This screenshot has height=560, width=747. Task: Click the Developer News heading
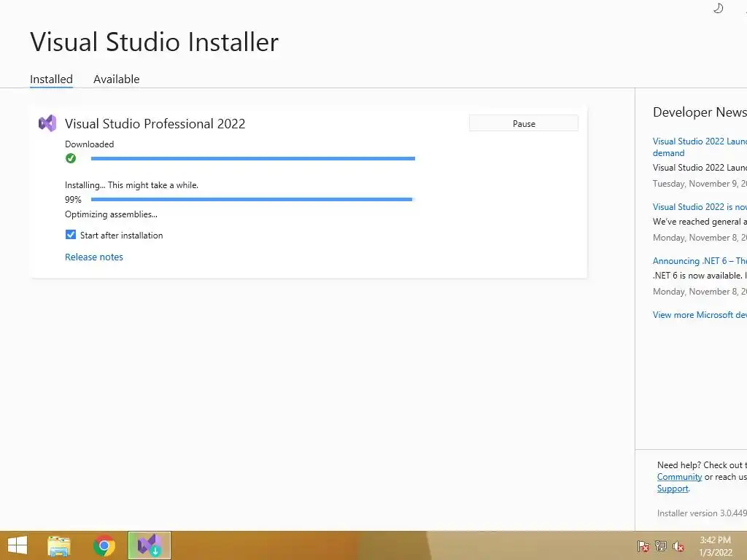(700, 112)
